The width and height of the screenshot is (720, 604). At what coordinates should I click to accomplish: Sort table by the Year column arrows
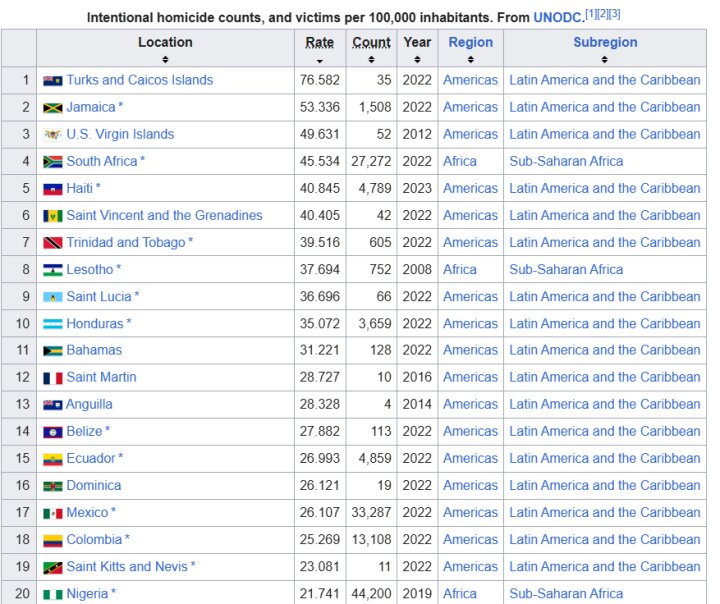coord(417,60)
